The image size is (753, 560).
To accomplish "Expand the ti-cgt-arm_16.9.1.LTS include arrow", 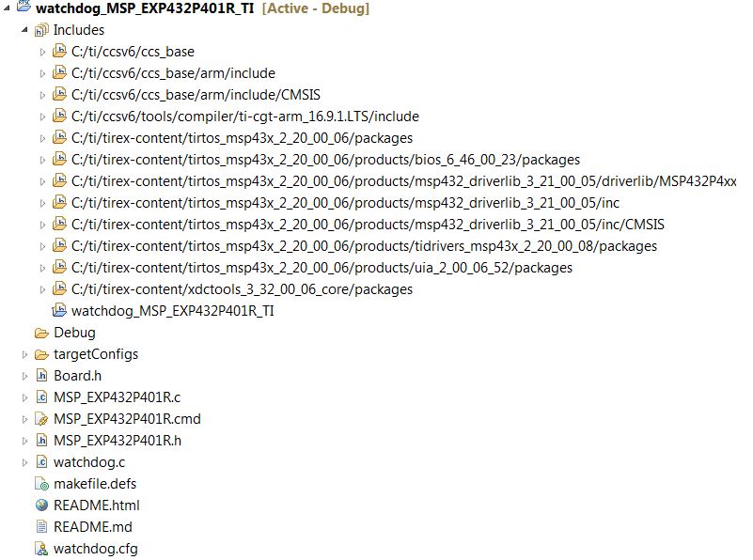I will coord(42,117).
